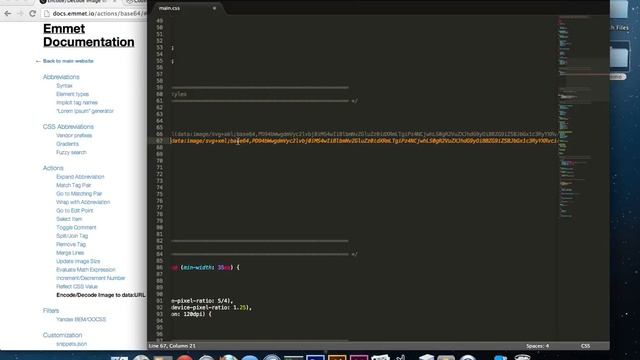Click the pixel-ratio: 5/4 line

click(202, 301)
